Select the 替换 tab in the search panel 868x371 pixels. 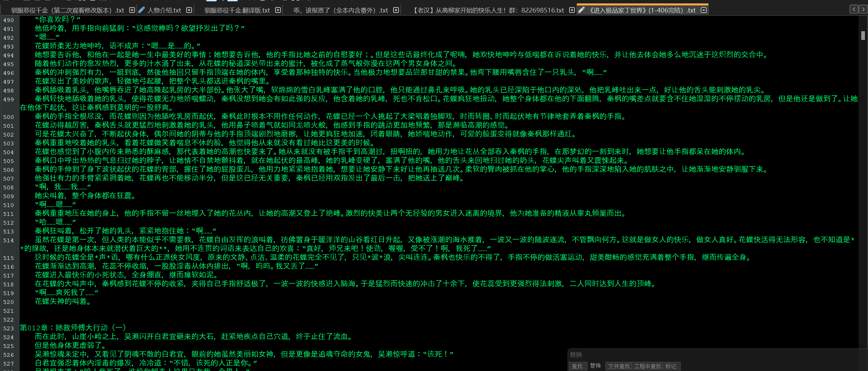(x=596, y=366)
